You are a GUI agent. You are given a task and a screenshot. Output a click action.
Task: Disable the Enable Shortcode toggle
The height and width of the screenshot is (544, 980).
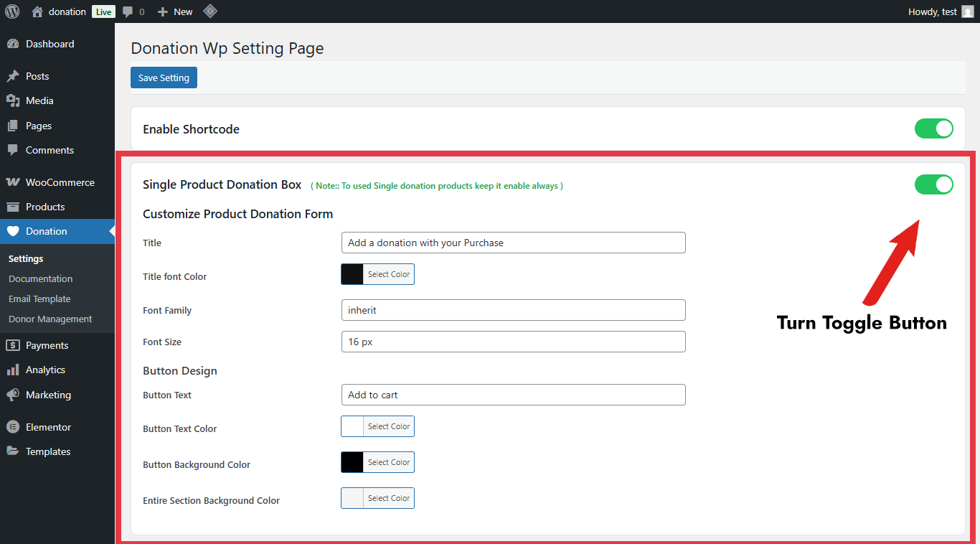933,128
